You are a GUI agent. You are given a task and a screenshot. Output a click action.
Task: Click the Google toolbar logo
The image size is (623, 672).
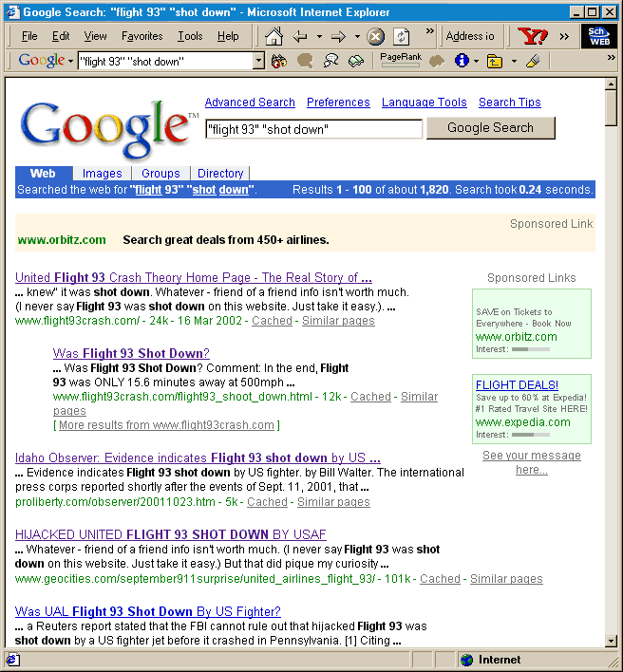click(x=42, y=61)
